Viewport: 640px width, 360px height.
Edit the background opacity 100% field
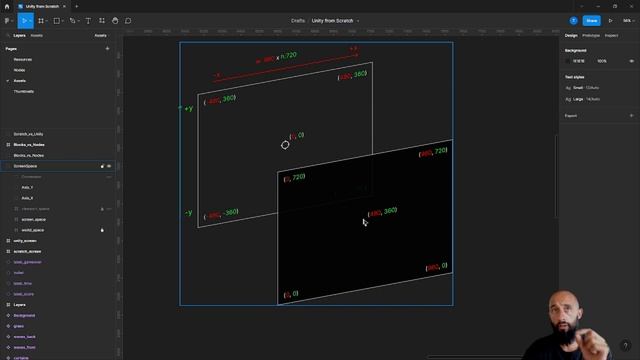point(602,61)
